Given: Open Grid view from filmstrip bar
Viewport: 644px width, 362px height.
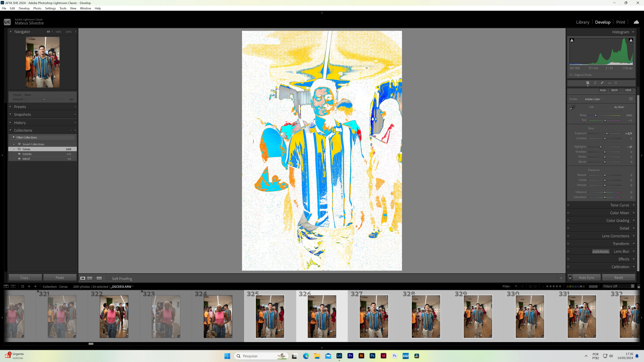Looking at the screenshot, I should tap(22, 286).
